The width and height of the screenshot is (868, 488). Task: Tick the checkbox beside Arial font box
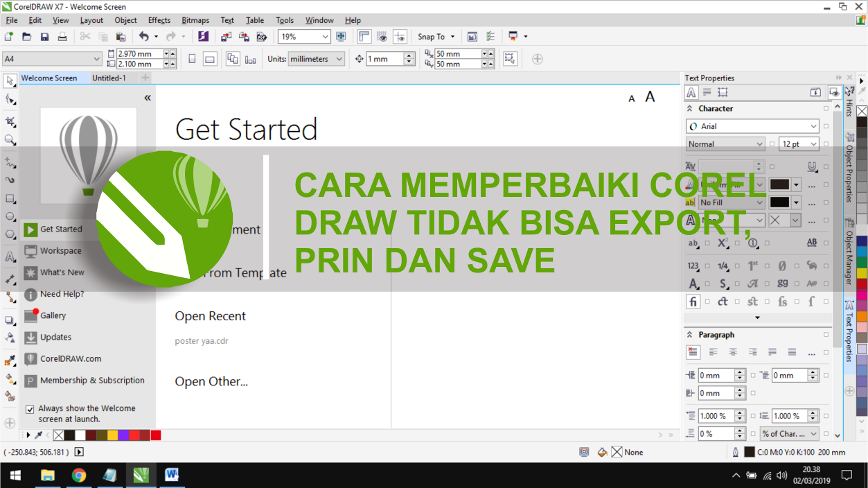[826, 126]
